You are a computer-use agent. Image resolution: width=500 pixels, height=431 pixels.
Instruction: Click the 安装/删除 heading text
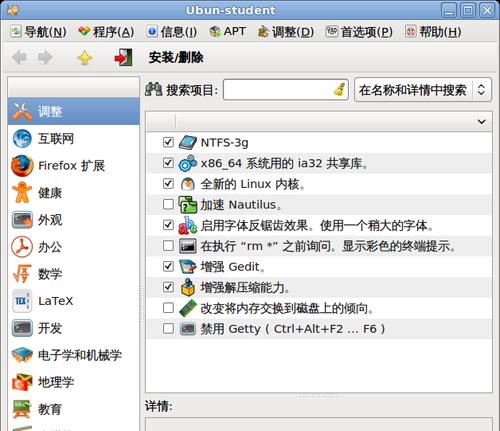tap(176, 58)
